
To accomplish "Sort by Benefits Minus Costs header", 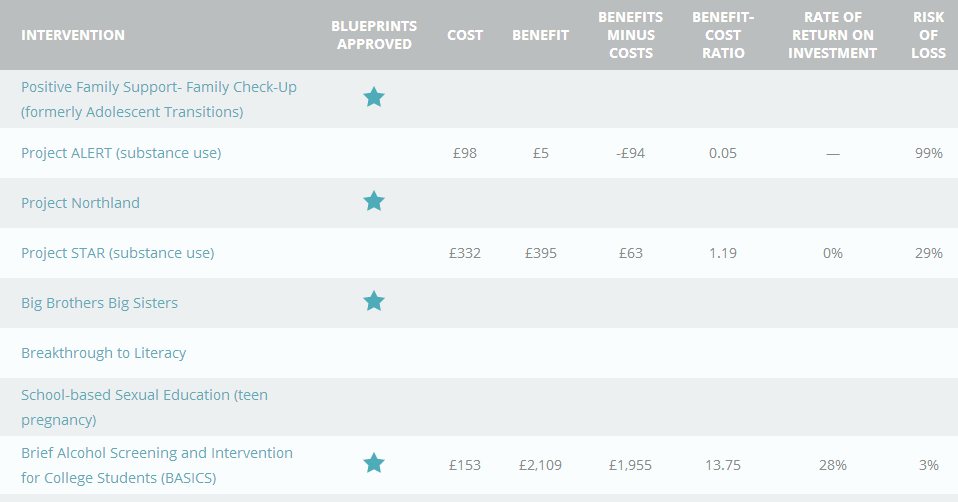I will point(631,35).
